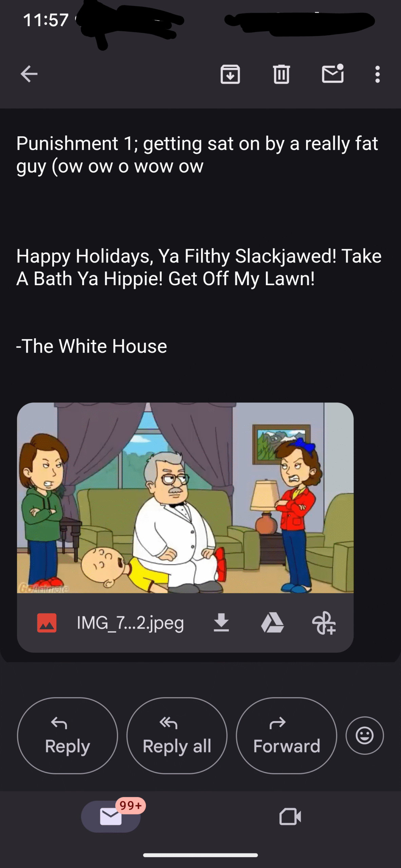Forward this message
The height and width of the screenshot is (868, 401).
(x=287, y=735)
